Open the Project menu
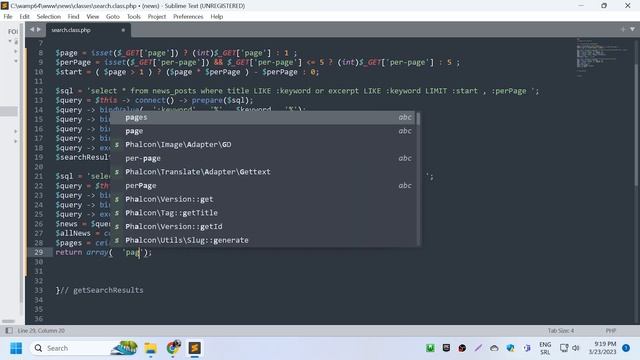640x360 pixels. pyautogui.click(x=157, y=17)
